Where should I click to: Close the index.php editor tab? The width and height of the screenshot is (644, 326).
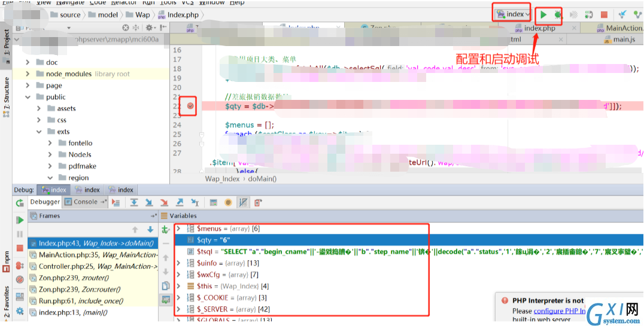(574, 28)
